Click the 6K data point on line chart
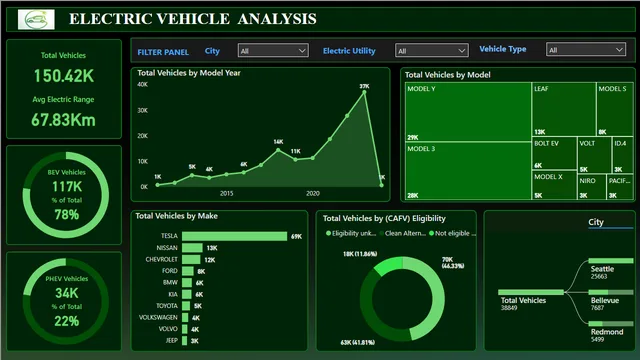 point(244,173)
